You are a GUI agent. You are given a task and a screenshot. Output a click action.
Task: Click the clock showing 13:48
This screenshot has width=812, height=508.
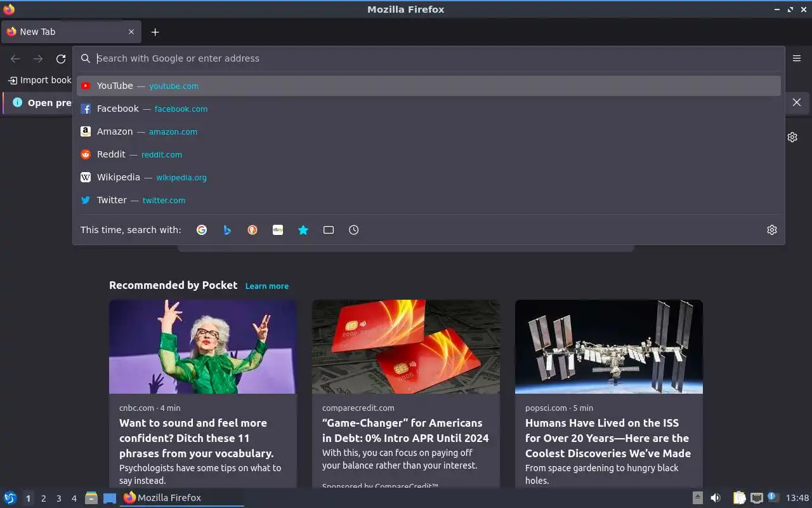pos(797,498)
